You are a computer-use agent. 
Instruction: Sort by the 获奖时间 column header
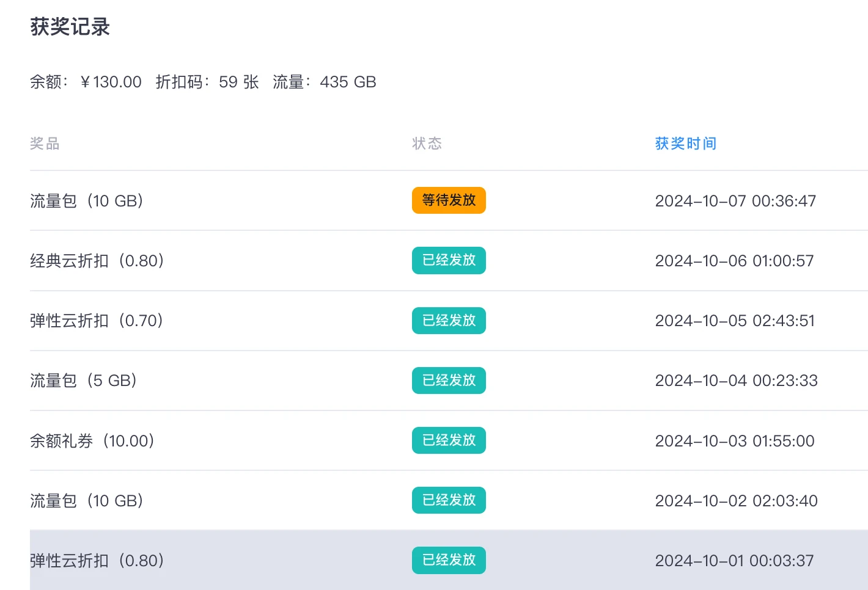tap(685, 144)
